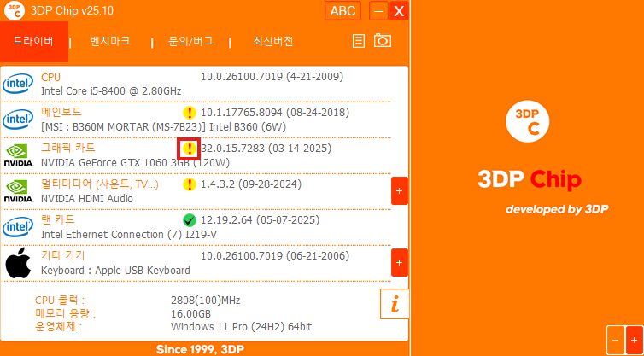Screen dimensions: 644x356
Task: Open the document list icon in the header
Action: pos(359,41)
